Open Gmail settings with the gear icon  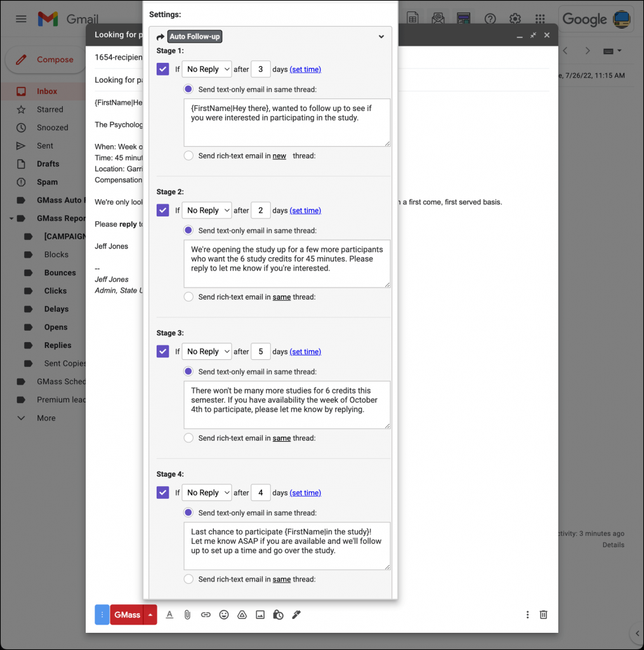click(x=515, y=19)
